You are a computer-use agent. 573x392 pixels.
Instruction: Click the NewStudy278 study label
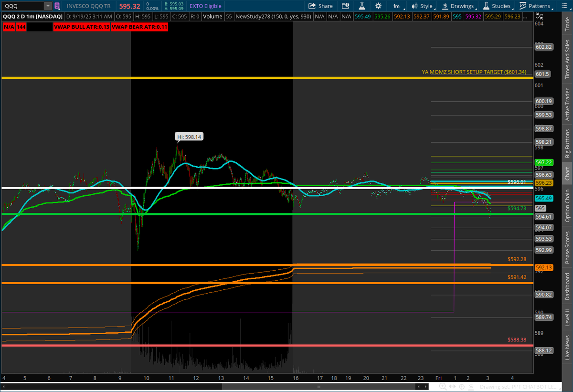coord(274,16)
